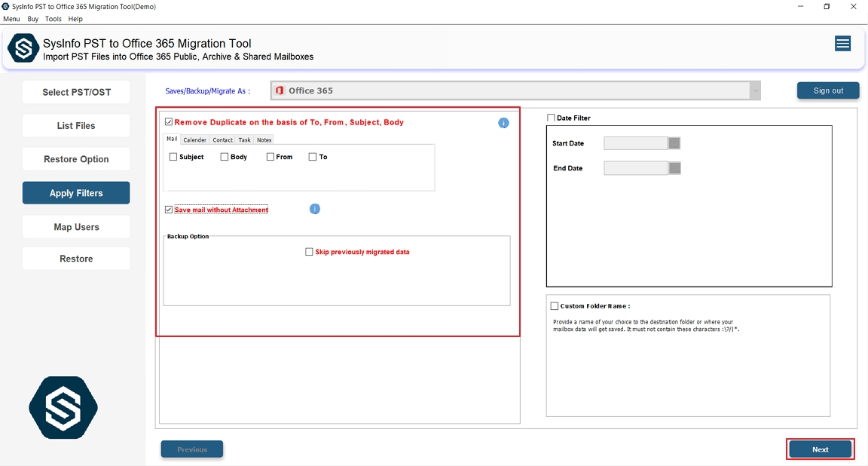Screen dimensions: 868x466
Task: Click the SysInfo PST to Office 365 heading
Action: point(147,43)
